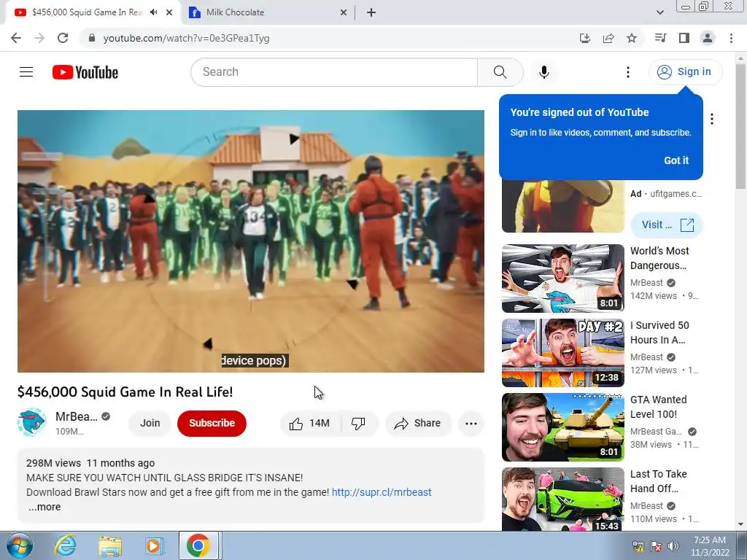This screenshot has height=560, width=747.
Task: Open Windows Media Player from taskbar
Action: pyautogui.click(x=155, y=545)
